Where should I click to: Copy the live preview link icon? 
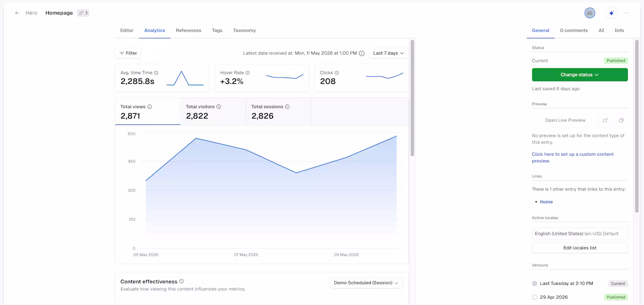621,120
